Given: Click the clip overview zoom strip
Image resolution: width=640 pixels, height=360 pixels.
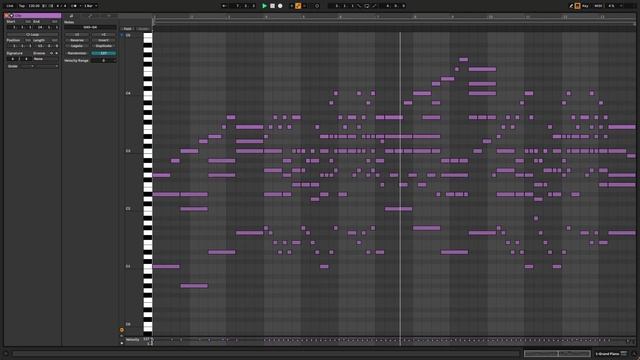Looking at the screenshot, I should 557,353.
